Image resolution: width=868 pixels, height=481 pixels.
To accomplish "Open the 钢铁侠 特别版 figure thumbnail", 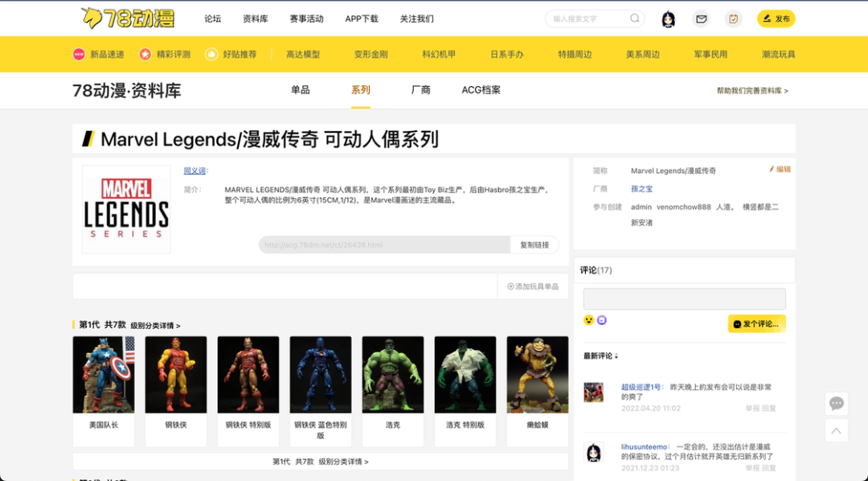I will click(248, 375).
